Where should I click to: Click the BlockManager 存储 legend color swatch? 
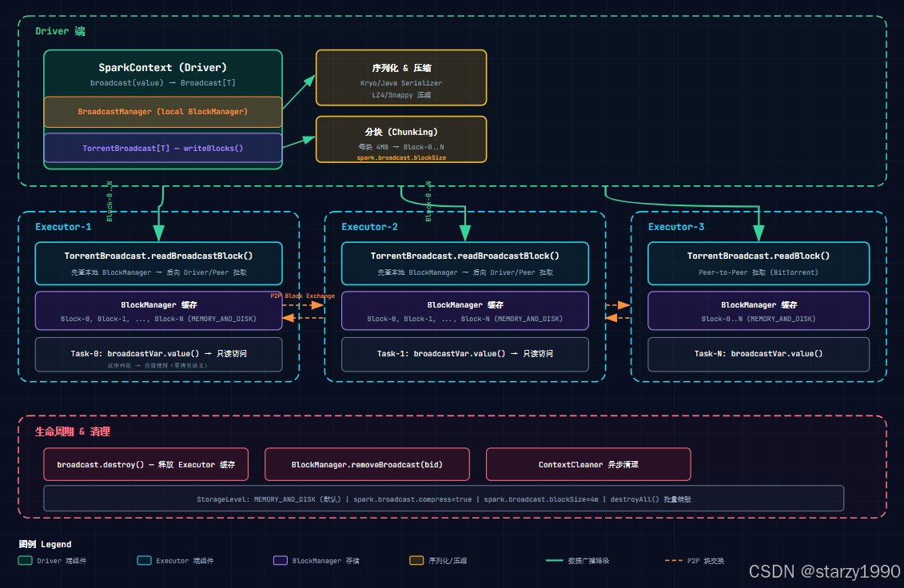pyautogui.click(x=281, y=560)
